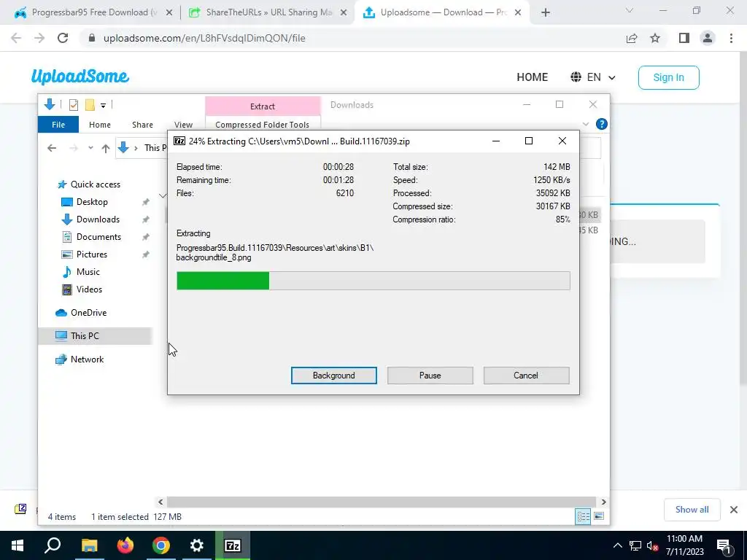Click scroll-right arrow in Explorer
This screenshot has width=747, height=560.
point(603,502)
